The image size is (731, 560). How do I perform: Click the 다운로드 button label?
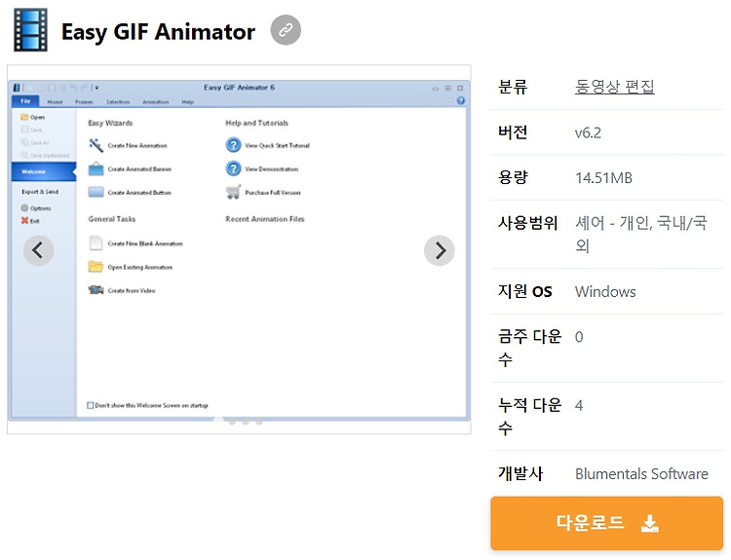tap(590, 522)
